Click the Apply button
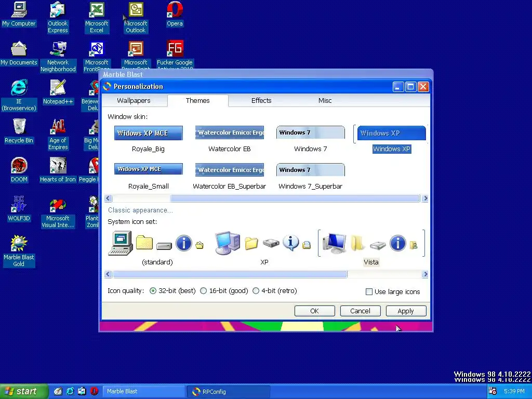The image size is (532, 399). coord(406,311)
